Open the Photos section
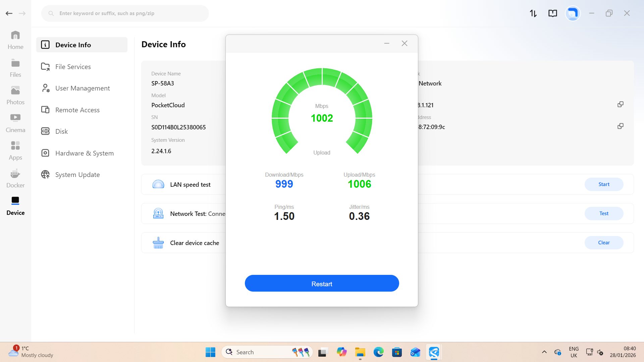 15,95
